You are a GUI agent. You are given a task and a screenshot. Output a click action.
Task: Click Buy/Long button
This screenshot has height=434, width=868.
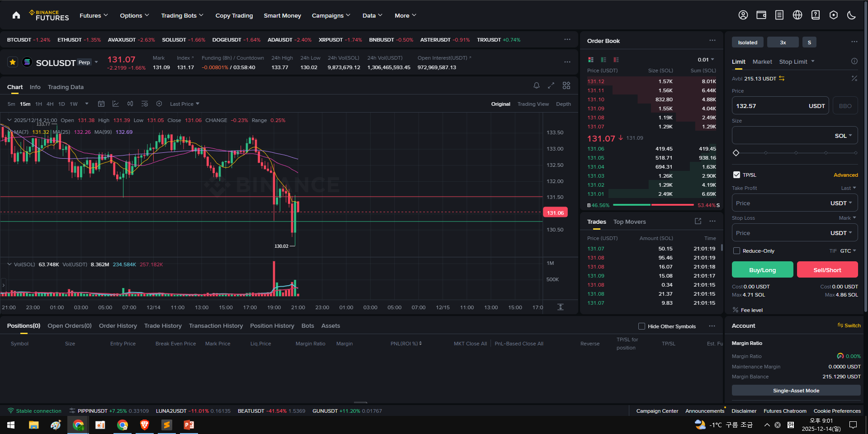pyautogui.click(x=762, y=269)
